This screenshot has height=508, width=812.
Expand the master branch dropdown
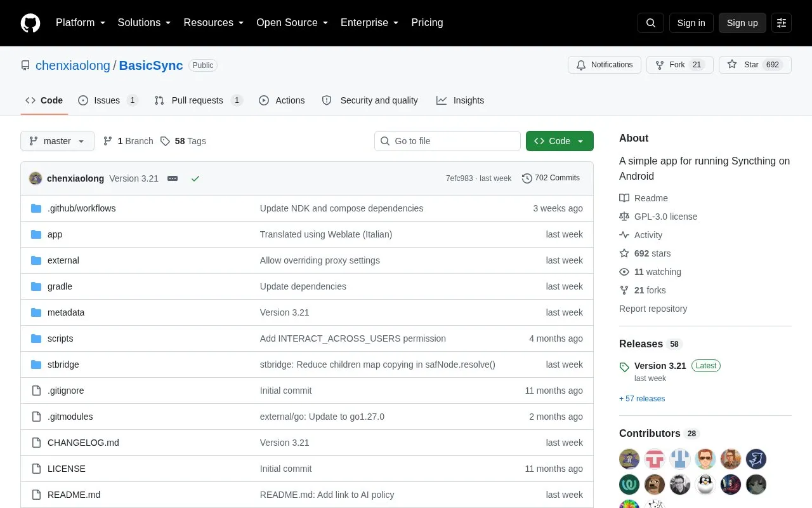coord(57,141)
